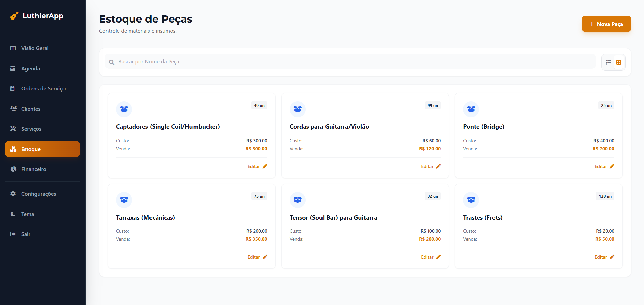This screenshot has height=305, width=644.
Task: Click the Configurações gear icon
Action: 13,194
